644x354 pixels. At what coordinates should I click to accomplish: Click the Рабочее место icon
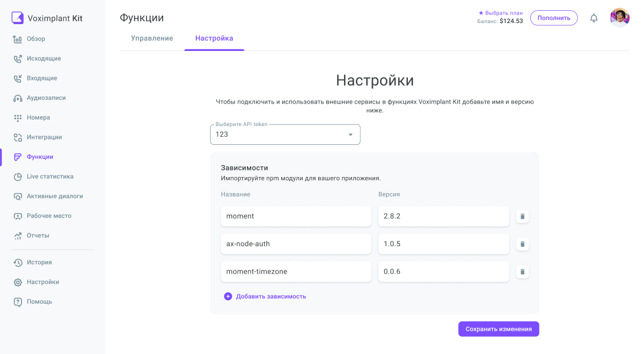pyautogui.click(x=18, y=216)
